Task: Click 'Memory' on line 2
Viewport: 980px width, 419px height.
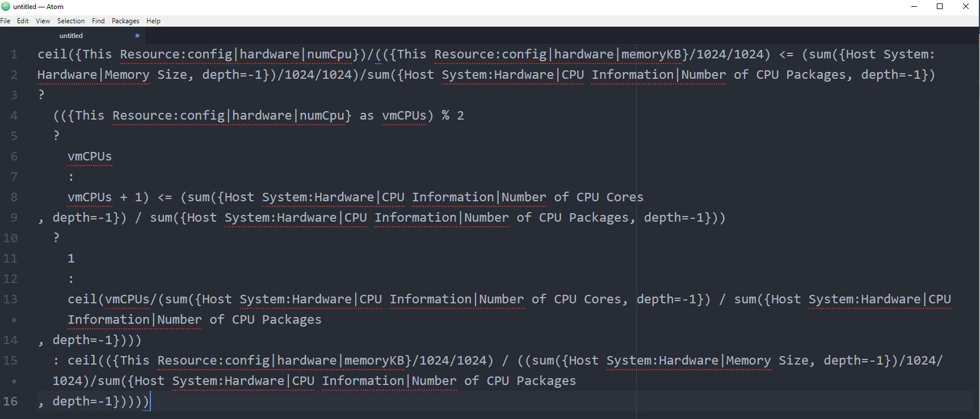Action: coord(127,75)
